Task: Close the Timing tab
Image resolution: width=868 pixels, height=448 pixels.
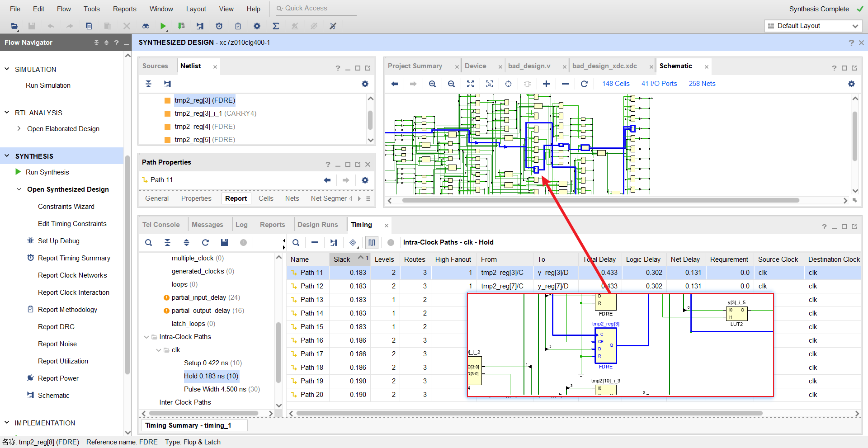Action: click(x=386, y=225)
